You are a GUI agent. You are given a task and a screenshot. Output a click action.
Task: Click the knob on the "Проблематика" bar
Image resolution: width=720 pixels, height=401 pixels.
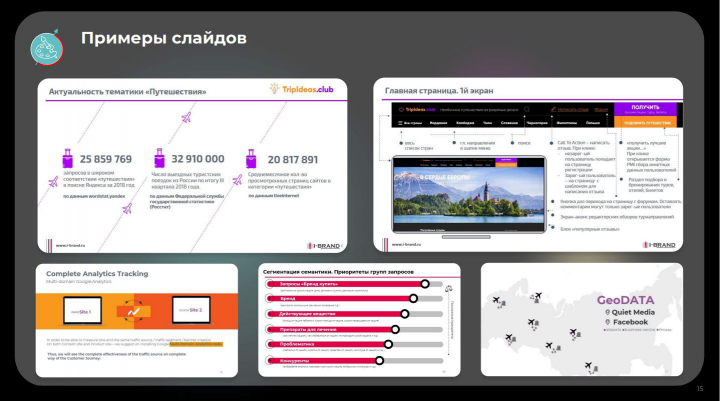388,344
